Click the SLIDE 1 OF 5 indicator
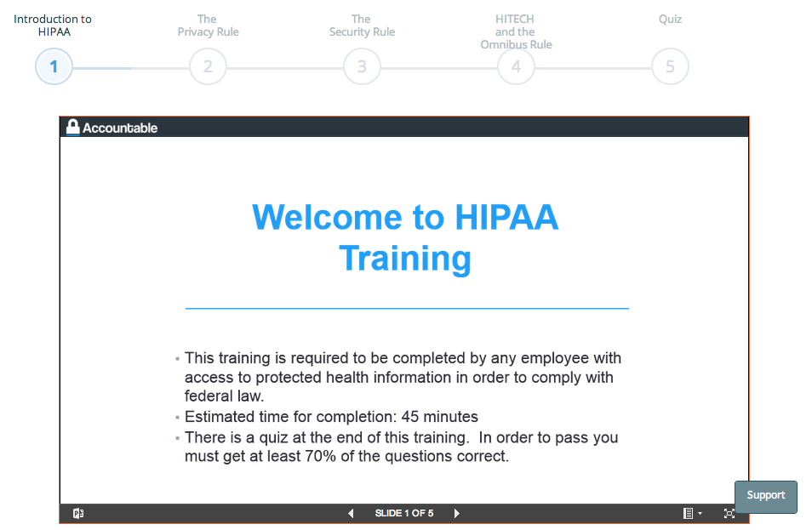 [404, 513]
